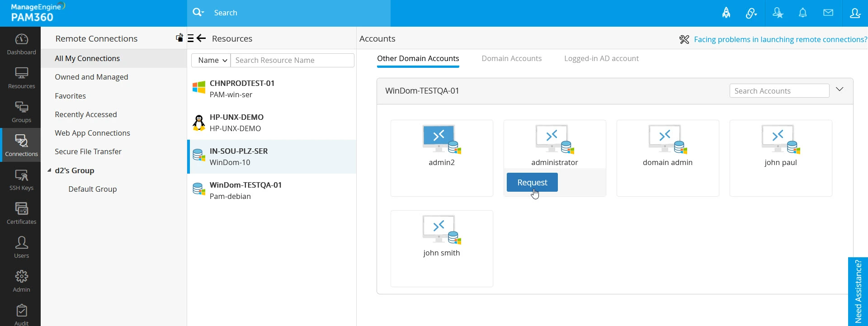Viewport: 868px width, 326px height.
Task: Open the Admin gear icon
Action: coord(21,281)
